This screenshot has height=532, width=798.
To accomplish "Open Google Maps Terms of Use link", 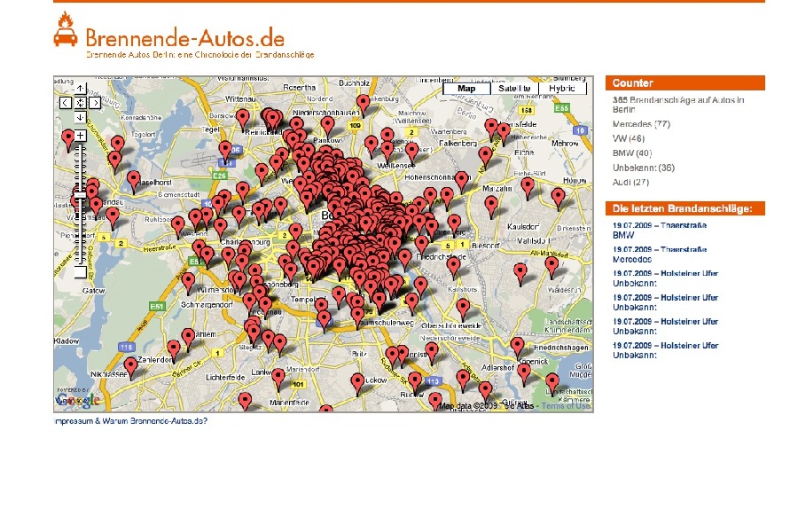I will coord(566,406).
